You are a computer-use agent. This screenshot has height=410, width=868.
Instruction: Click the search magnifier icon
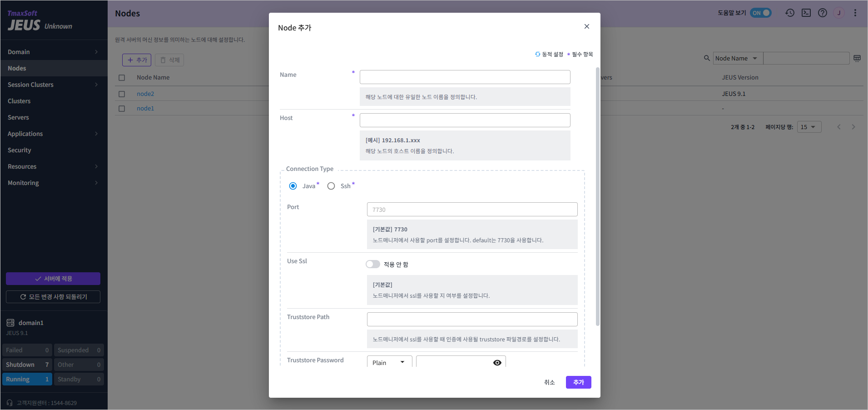707,58
